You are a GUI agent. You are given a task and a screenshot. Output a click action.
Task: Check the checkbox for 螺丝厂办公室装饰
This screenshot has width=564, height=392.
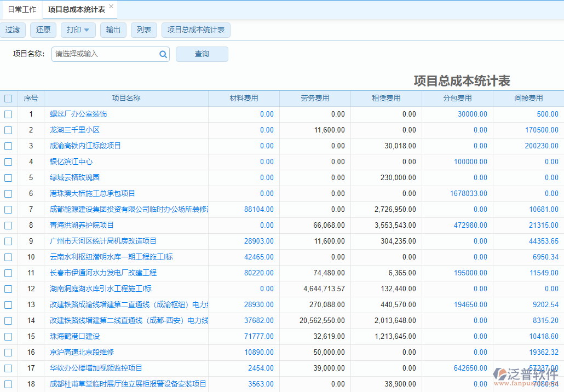[x=8, y=114]
